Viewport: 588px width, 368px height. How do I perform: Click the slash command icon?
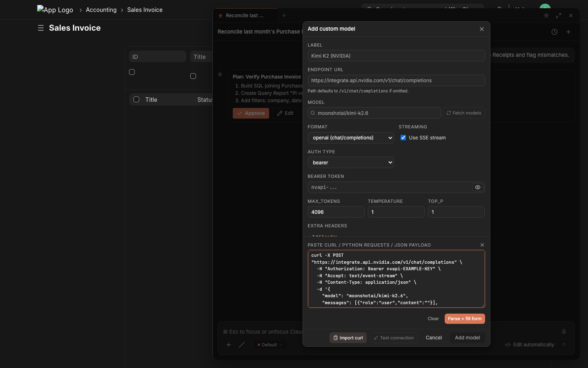tap(242, 345)
